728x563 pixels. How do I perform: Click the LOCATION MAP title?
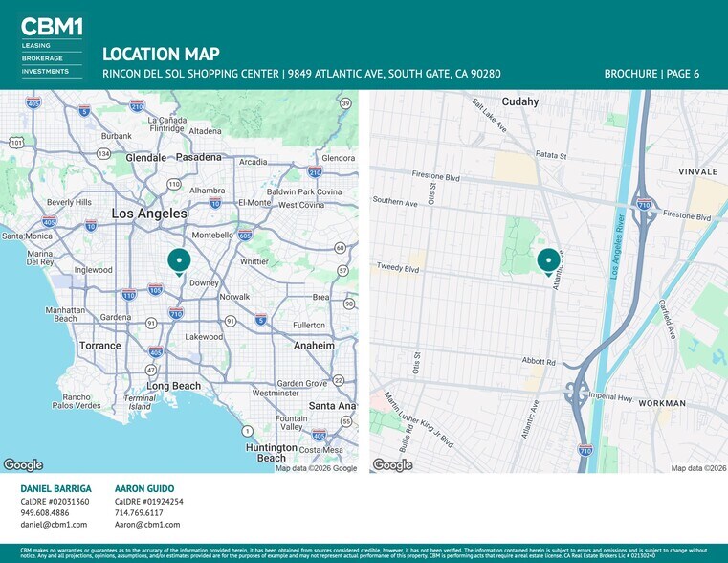(161, 54)
